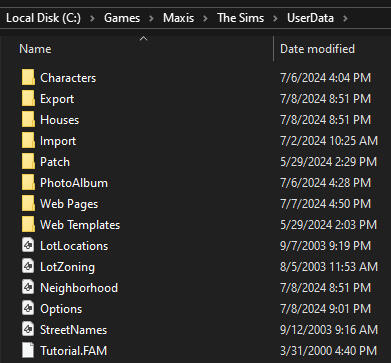Click the LotZoning file icon
The height and width of the screenshot is (363, 391).
(x=28, y=267)
